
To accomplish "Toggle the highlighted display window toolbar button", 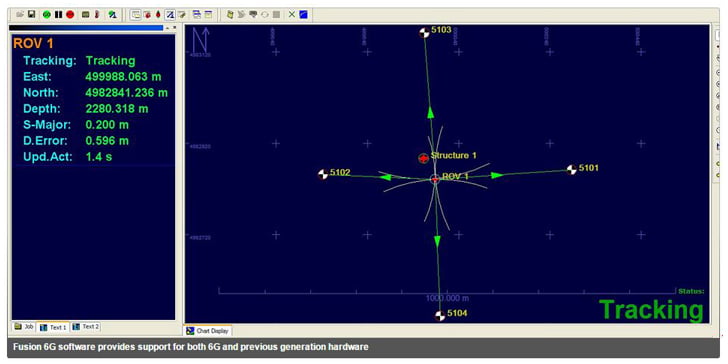I will coord(136,14).
